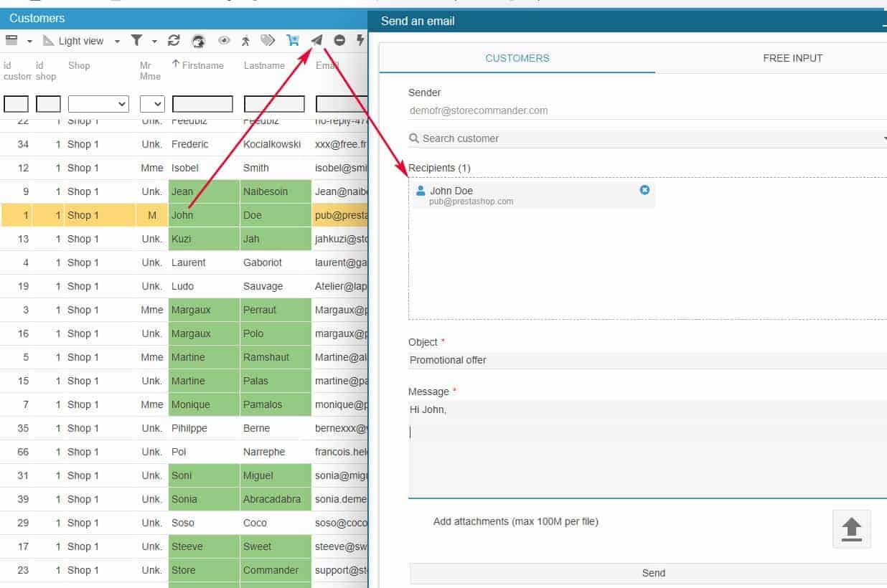Click the Firstname filter input box
Viewport: 887px width, 588px height.
(x=202, y=104)
